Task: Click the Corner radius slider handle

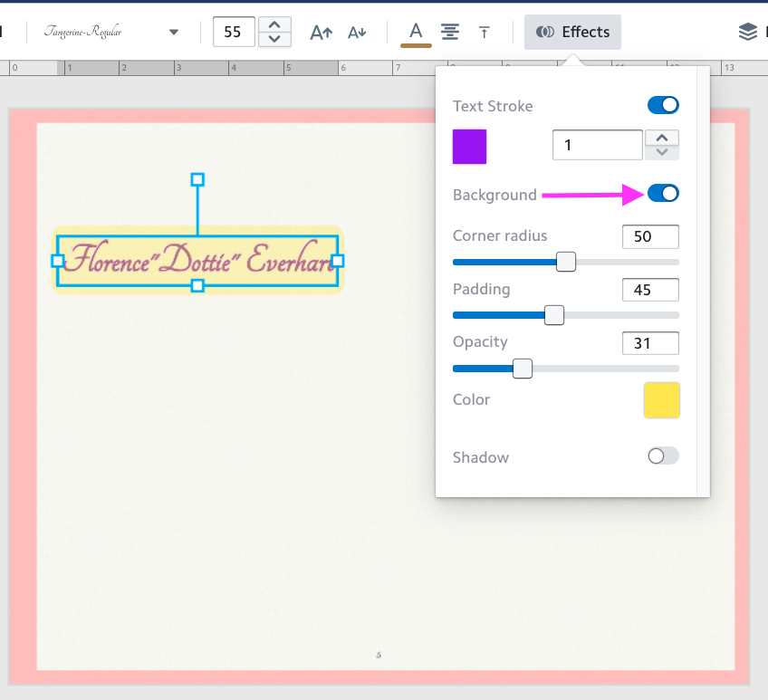Action: point(566,262)
